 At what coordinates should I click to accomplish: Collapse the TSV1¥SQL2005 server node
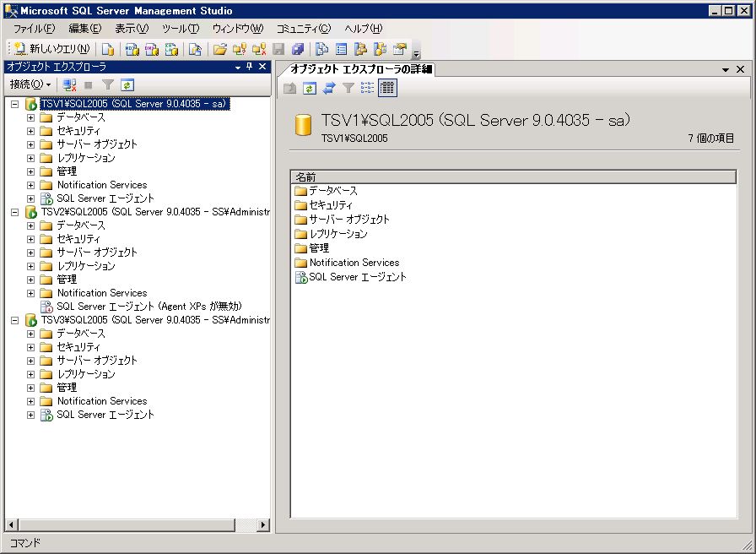pyautogui.click(x=15, y=104)
